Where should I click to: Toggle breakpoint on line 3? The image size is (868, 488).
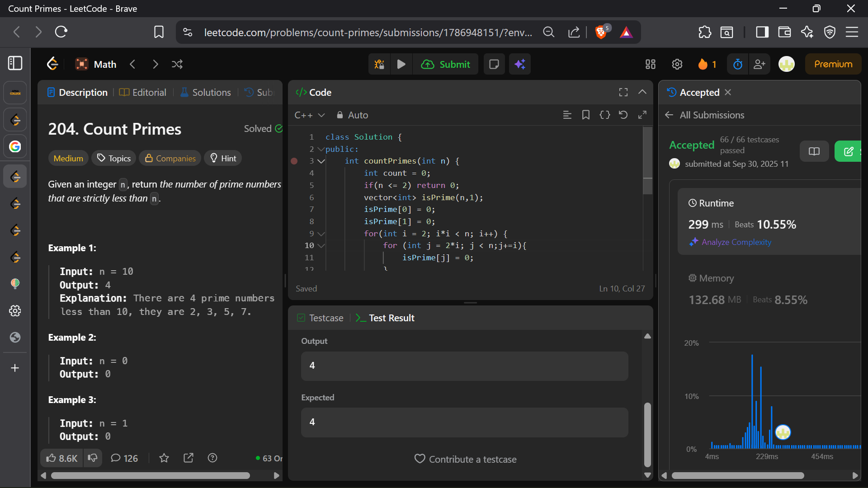(294, 161)
